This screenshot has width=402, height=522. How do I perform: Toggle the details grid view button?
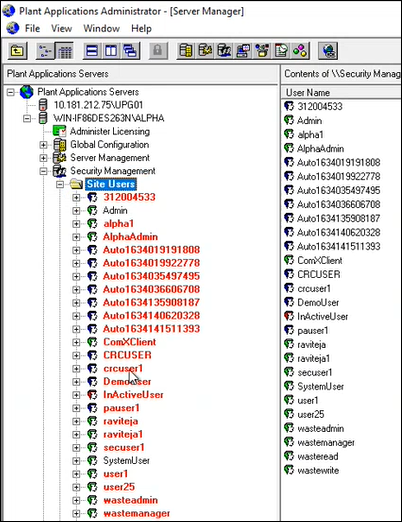click(65, 51)
